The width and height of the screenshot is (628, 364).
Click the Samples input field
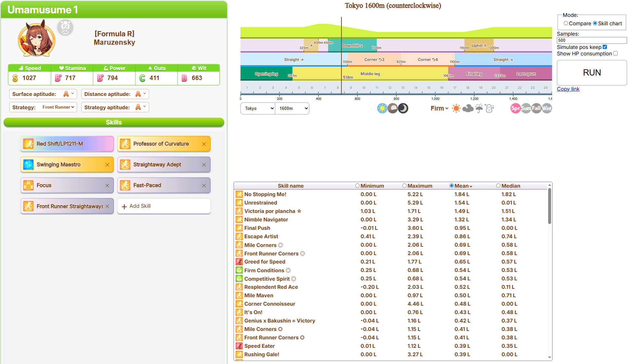pos(592,40)
